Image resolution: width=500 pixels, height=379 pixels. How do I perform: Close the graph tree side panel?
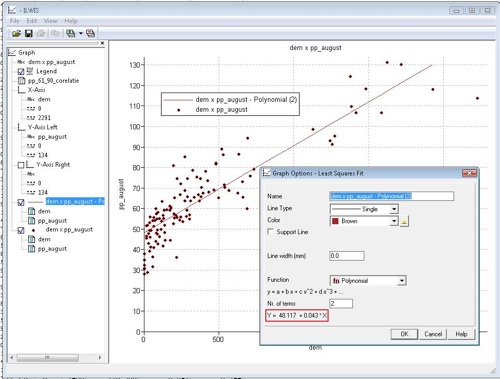(x=102, y=43)
